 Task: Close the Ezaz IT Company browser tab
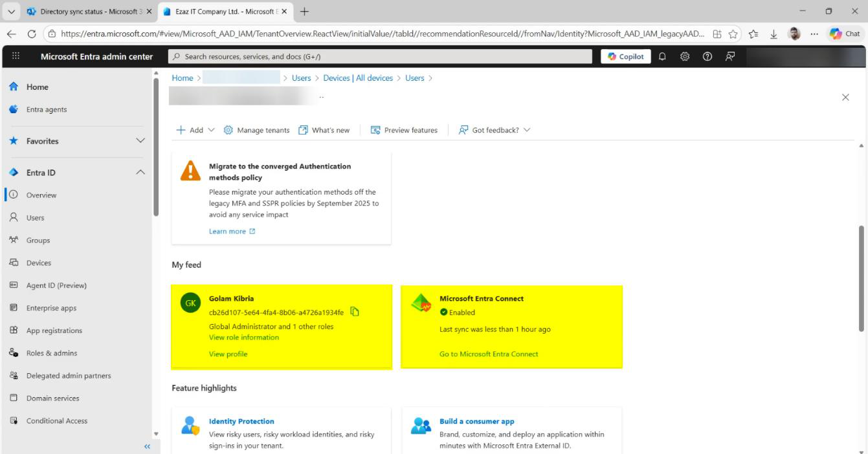click(x=284, y=12)
